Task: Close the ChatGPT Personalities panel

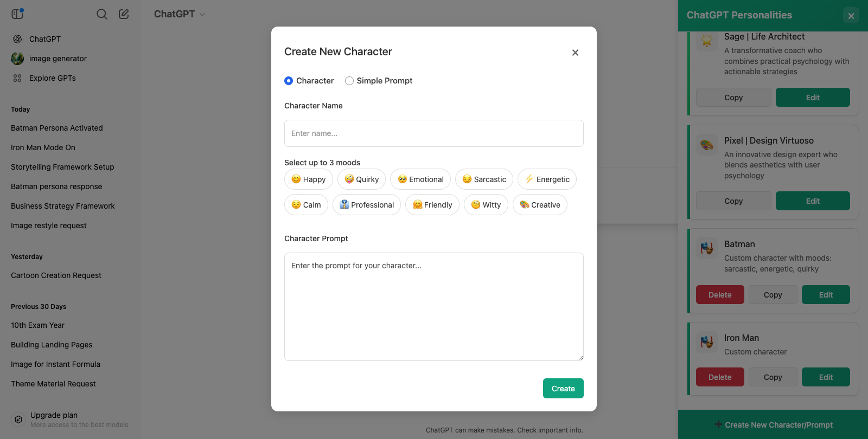Action: [851, 16]
